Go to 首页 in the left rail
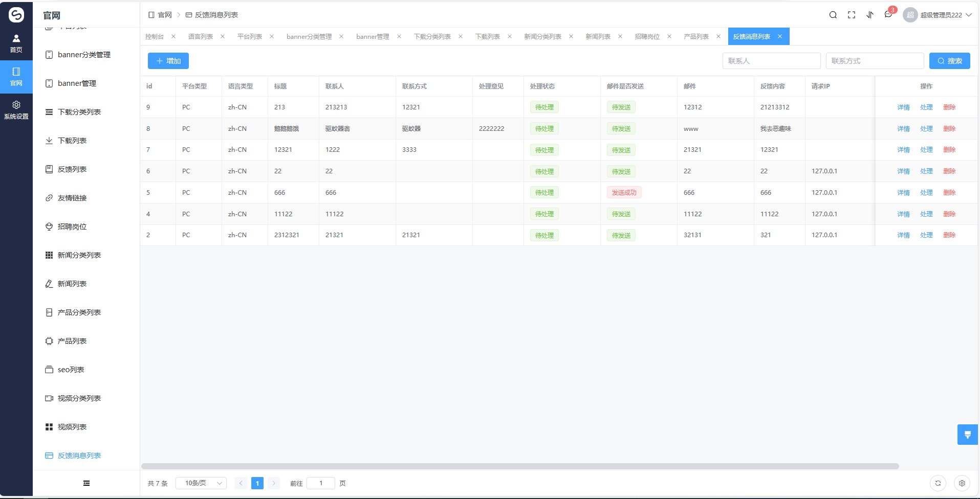Viewport: 980px width, 499px height. (x=16, y=43)
